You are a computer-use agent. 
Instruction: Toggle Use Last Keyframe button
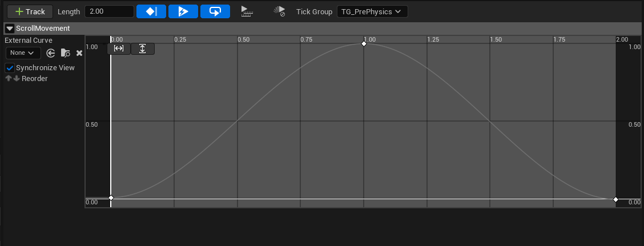coord(151,11)
